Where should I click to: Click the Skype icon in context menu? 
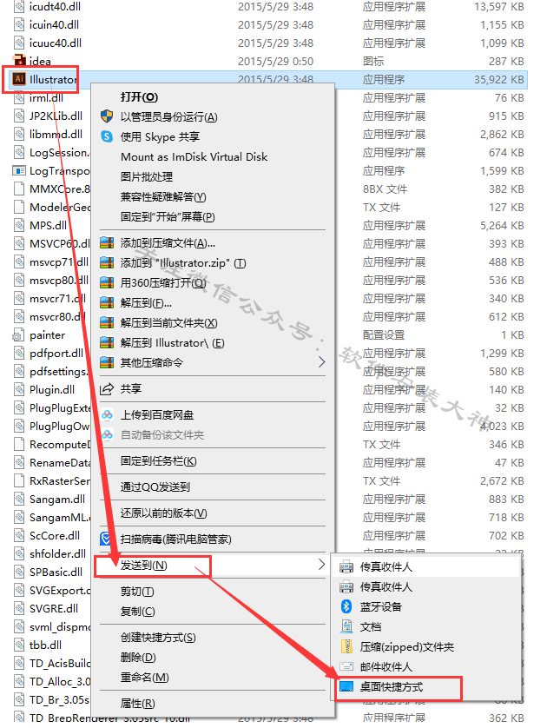coord(107,136)
